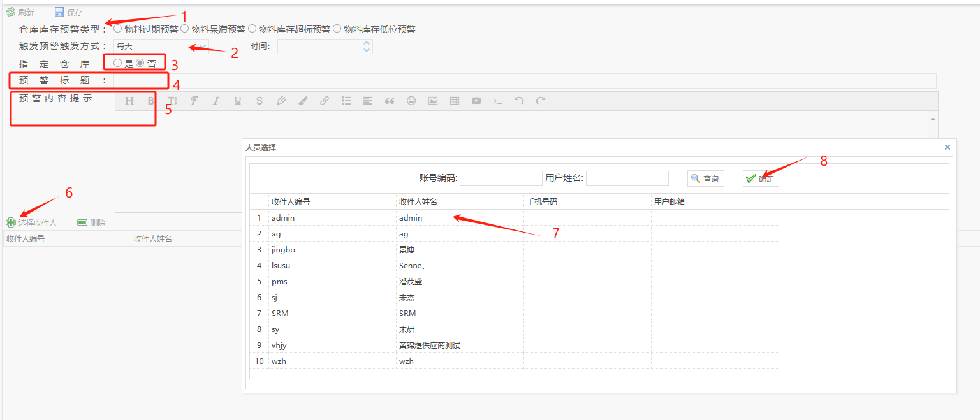Click the 保存 save icon

point(59,12)
